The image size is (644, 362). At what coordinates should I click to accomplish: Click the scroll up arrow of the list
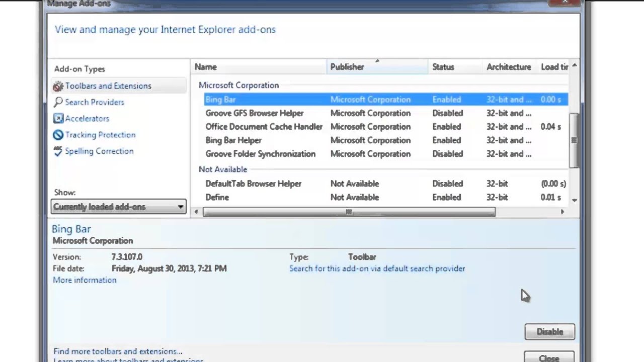pyautogui.click(x=574, y=66)
